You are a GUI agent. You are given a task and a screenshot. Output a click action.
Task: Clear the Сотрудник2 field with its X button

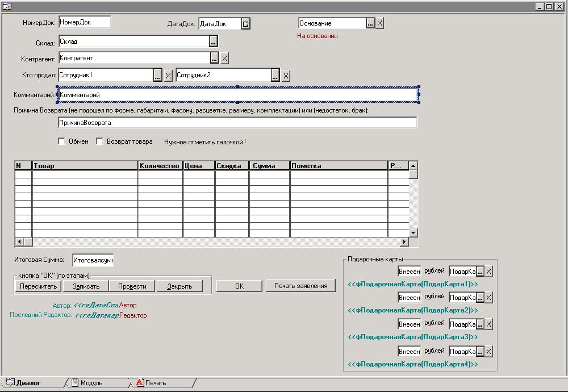pos(286,76)
